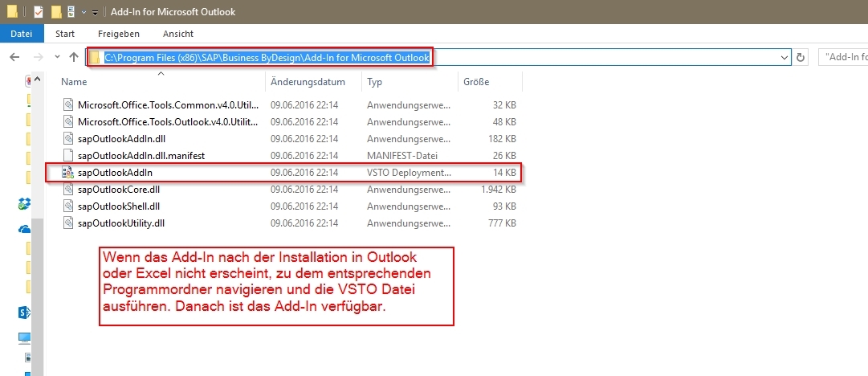Navigate back with the back arrow
The image size is (868, 376).
coord(14,57)
